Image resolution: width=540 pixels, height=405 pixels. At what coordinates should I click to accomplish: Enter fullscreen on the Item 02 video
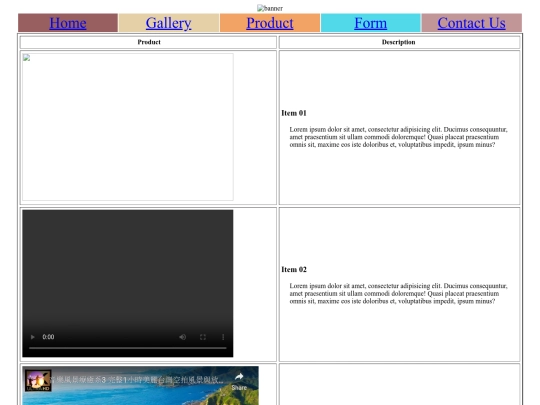point(203,337)
